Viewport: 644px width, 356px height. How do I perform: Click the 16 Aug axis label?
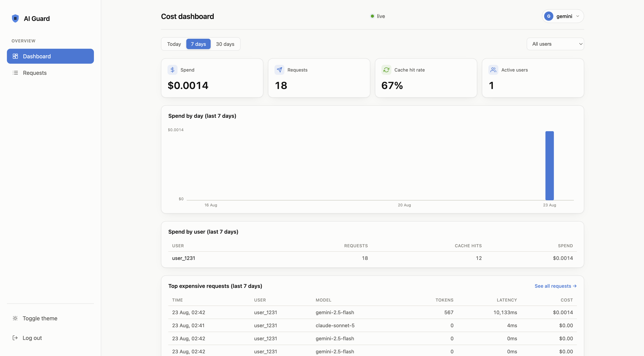click(211, 205)
